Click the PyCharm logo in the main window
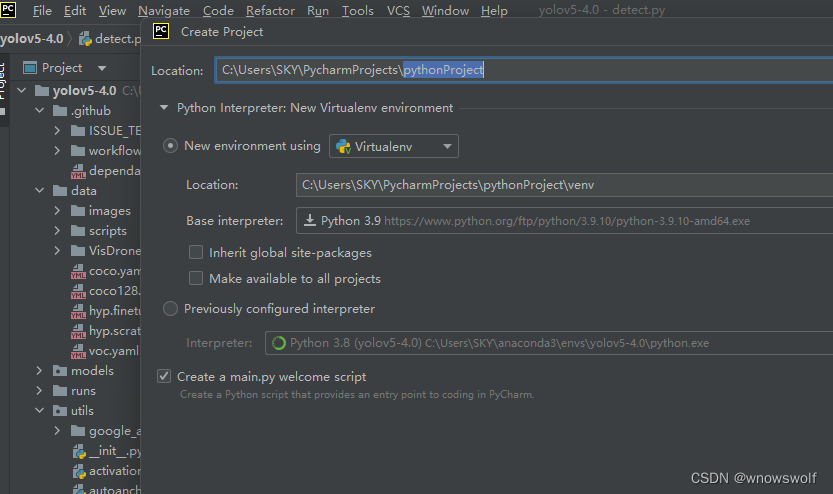Screen dimensions: 833x494 [x=8, y=9]
